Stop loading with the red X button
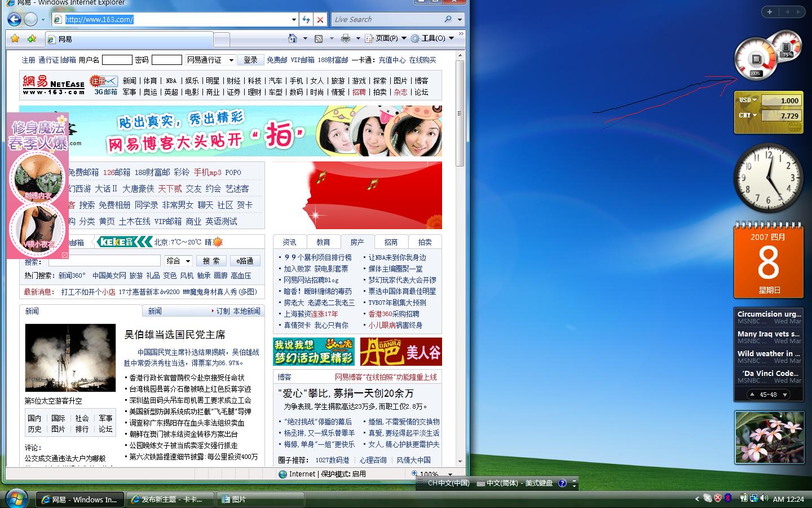 coord(320,20)
